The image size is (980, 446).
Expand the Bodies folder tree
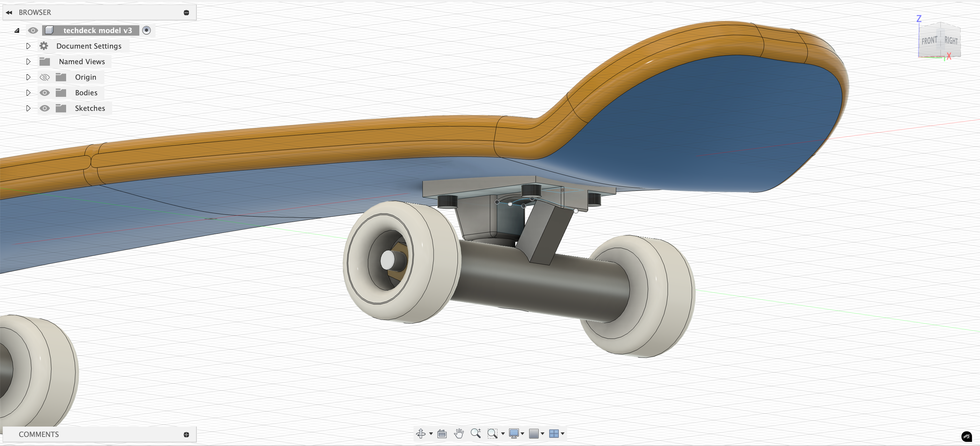[x=29, y=93]
